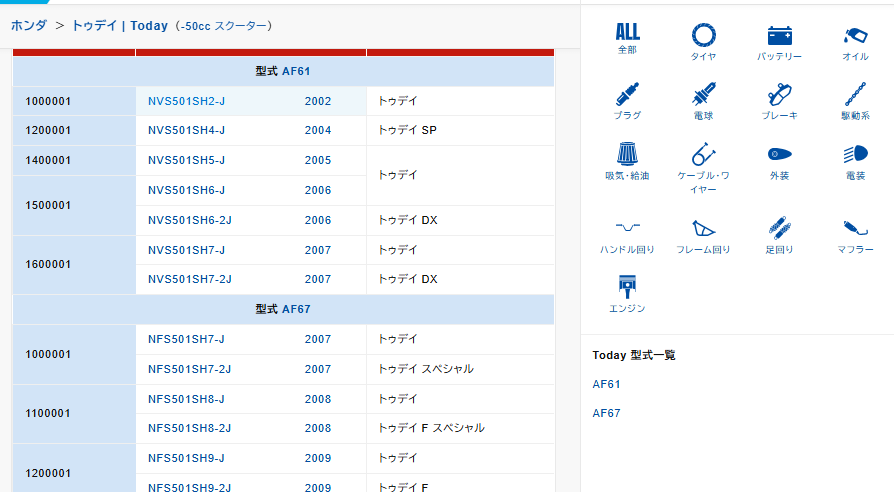Open model NVS501SH6-J

pos(186,190)
